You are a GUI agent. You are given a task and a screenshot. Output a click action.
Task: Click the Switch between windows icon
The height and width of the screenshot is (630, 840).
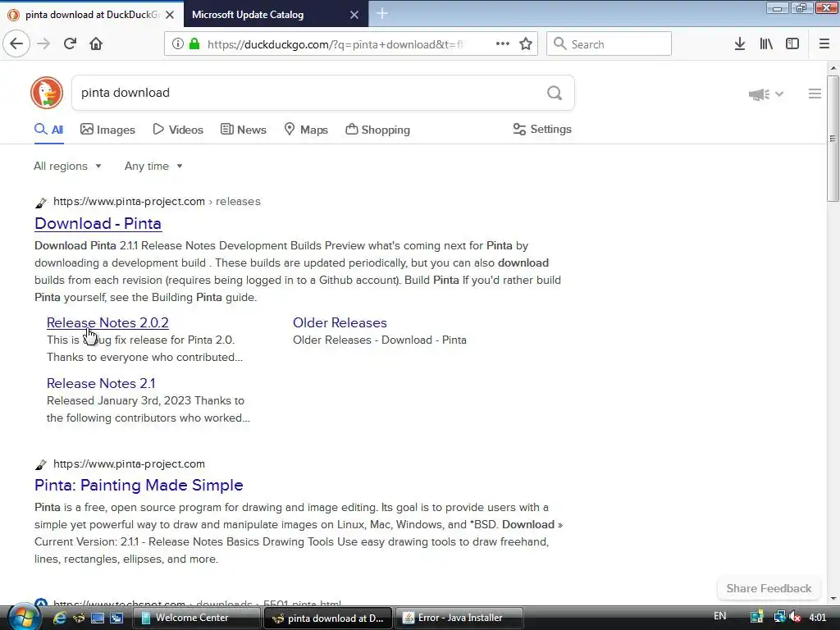point(116,618)
